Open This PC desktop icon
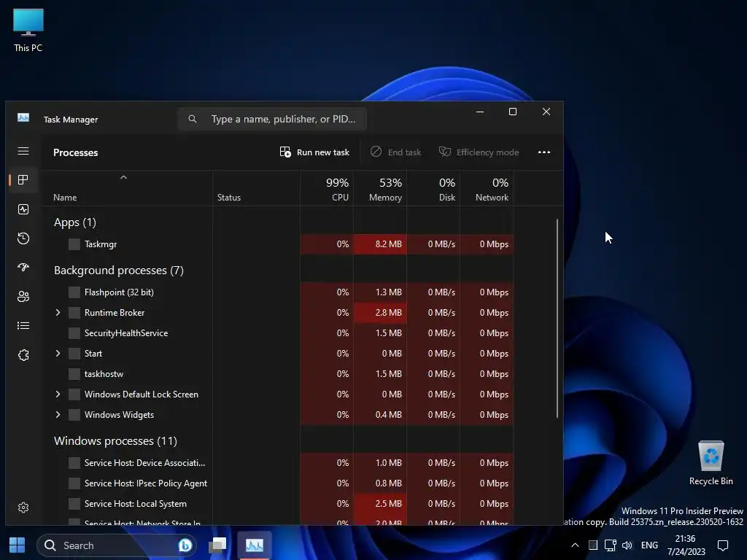The image size is (747, 560). [28, 31]
